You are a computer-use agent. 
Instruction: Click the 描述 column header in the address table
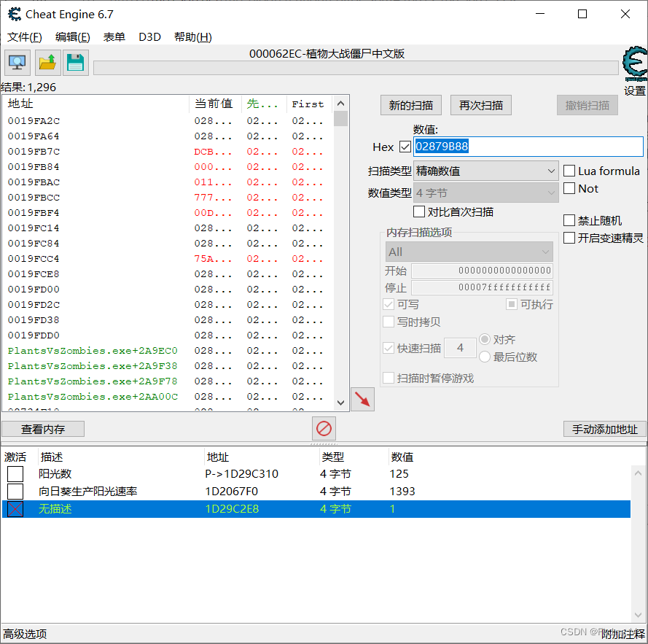(52, 457)
